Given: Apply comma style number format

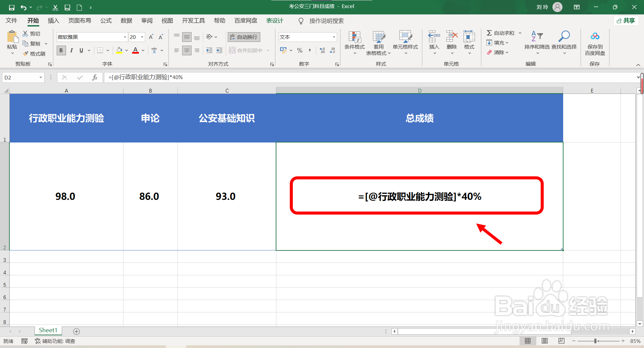Looking at the screenshot, I should (310, 50).
